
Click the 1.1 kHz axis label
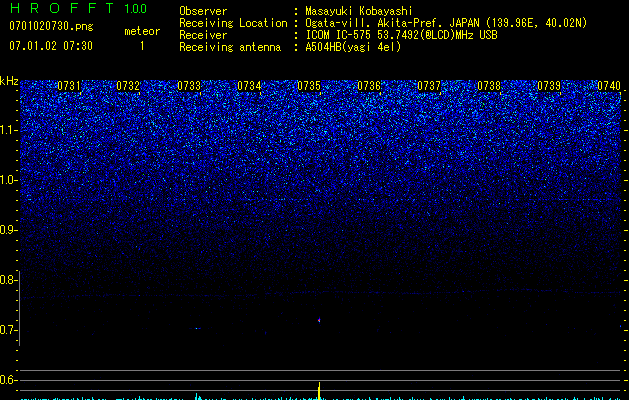[x=9, y=130]
